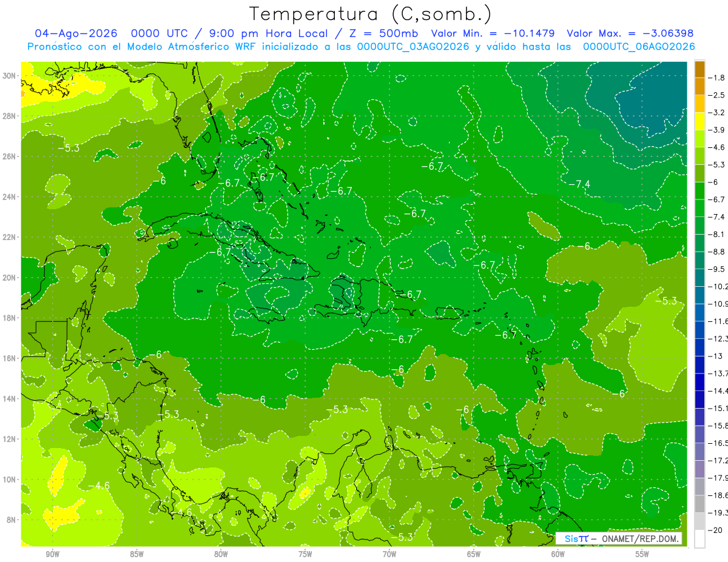Select the dark blue colorbar segment between -13 and -13.7
This screenshot has height=562, width=728.
coord(699,365)
